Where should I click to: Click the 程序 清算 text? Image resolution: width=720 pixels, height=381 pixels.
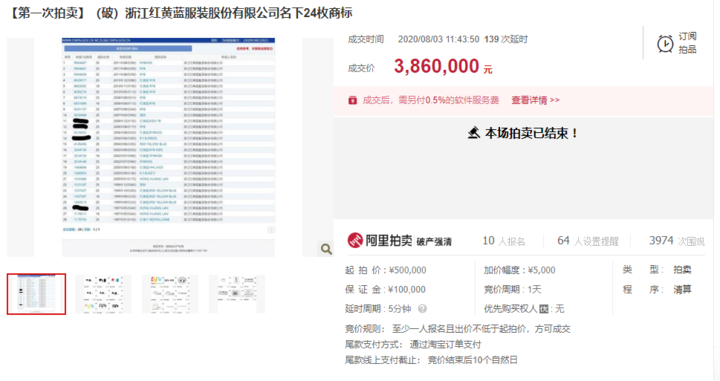click(657, 289)
